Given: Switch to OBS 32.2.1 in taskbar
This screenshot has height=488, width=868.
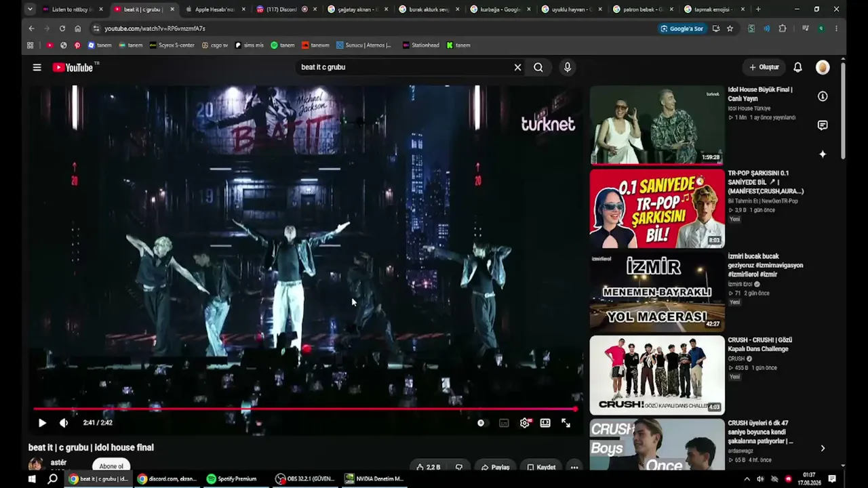Looking at the screenshot, I should [x=305, y=479].
